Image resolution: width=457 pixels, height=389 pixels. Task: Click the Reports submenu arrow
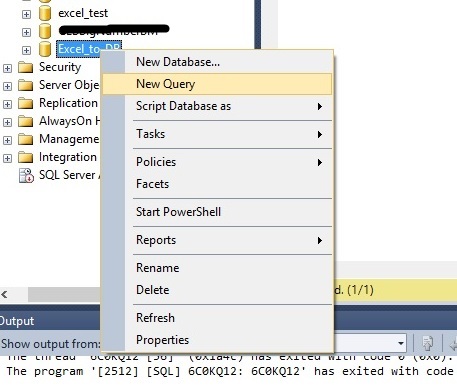pos(320,240)
